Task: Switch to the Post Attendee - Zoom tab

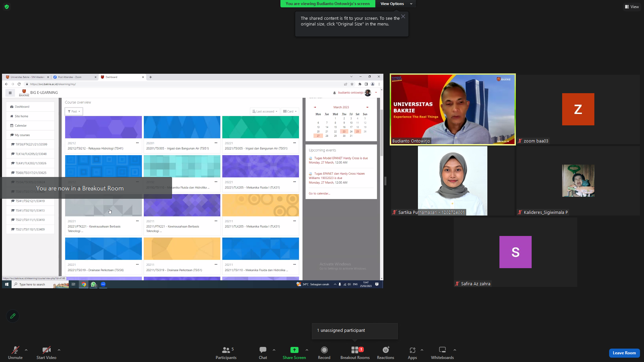Action: pyautogui.click(x=75, y=77)
